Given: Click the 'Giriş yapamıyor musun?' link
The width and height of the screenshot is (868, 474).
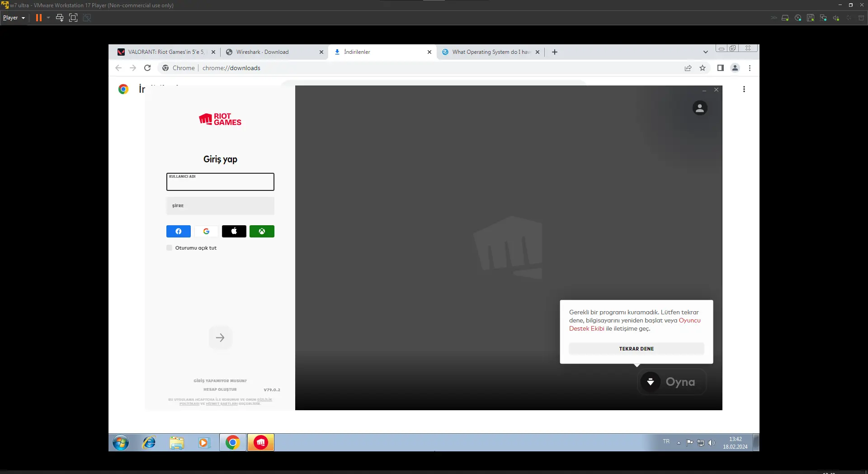Looking at the screenshot, I should pos(220,381).
